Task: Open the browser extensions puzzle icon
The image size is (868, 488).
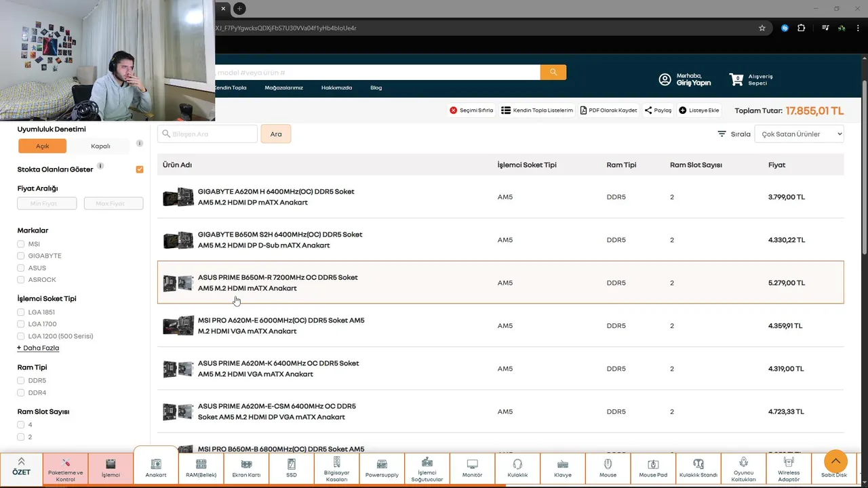Action: click(x=801, y=28)
